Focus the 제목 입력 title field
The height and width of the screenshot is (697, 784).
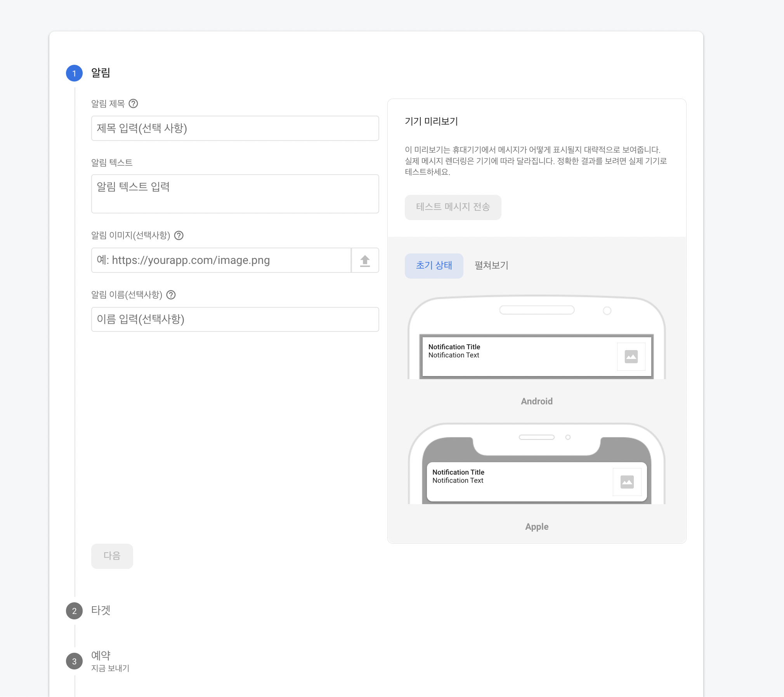click(235, 128)
